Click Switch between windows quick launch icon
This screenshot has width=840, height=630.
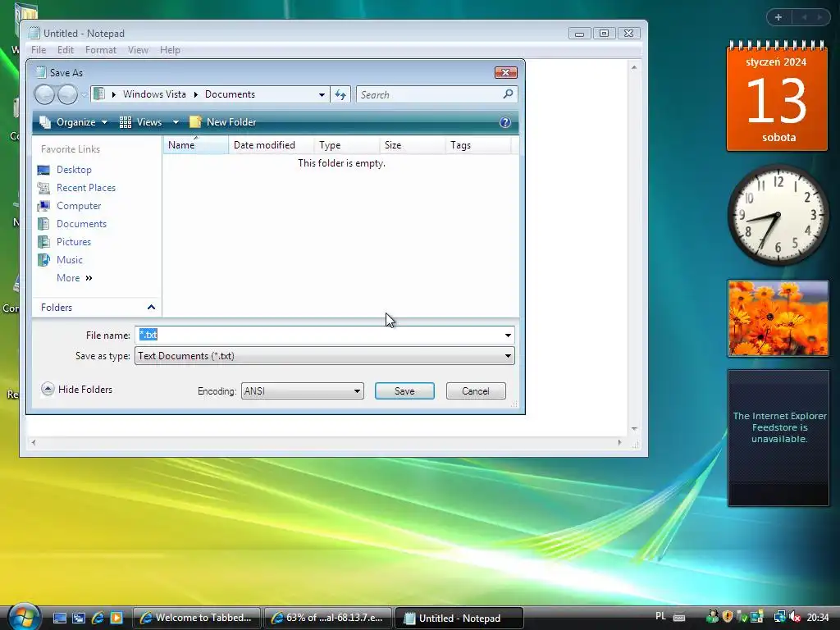[x=78, y=619]
